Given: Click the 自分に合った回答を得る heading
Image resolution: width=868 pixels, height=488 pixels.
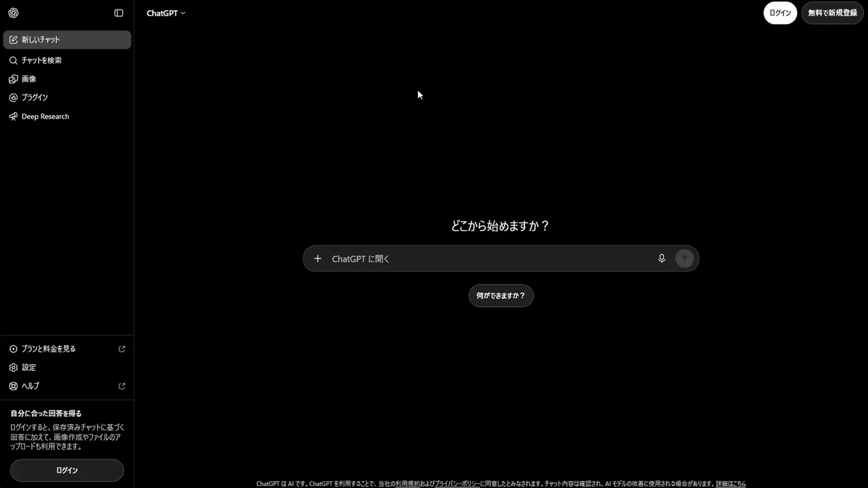Looking at the screenshot, I should coord(46,413).
